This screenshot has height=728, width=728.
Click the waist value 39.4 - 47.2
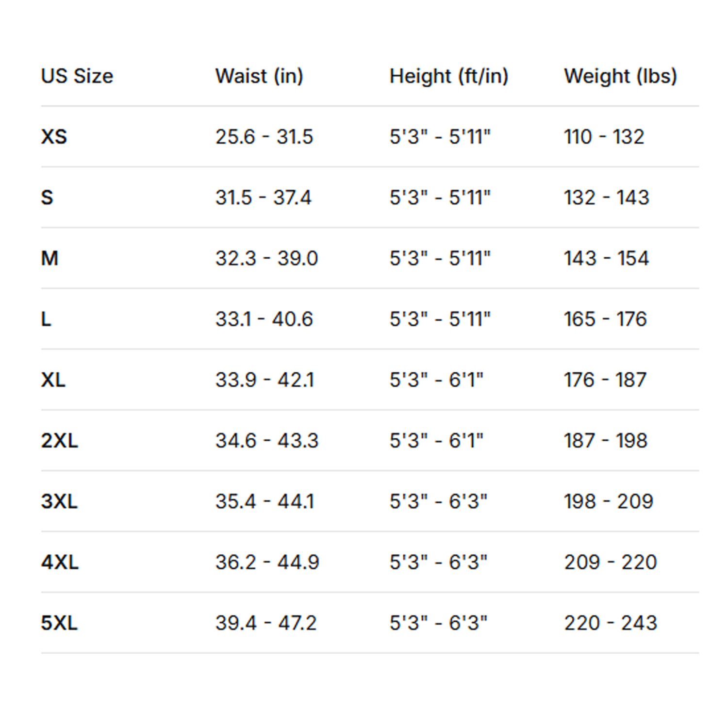tap(266, 623)
